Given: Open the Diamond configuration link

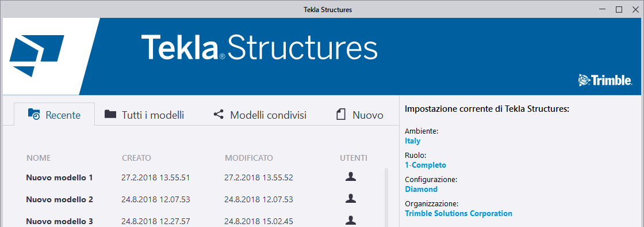Looking at the screenshot, I should pyautogui.click(x=421, y=189).
